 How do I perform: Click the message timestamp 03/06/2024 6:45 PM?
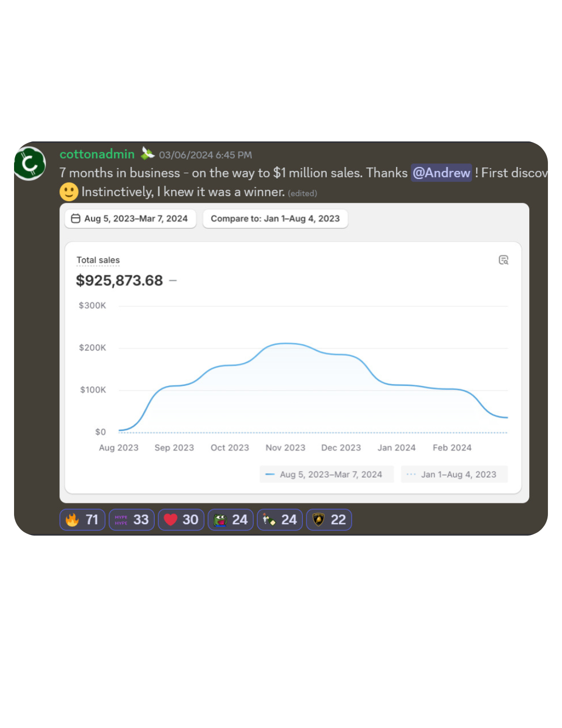pyautogui.click(x=206, y=155)
